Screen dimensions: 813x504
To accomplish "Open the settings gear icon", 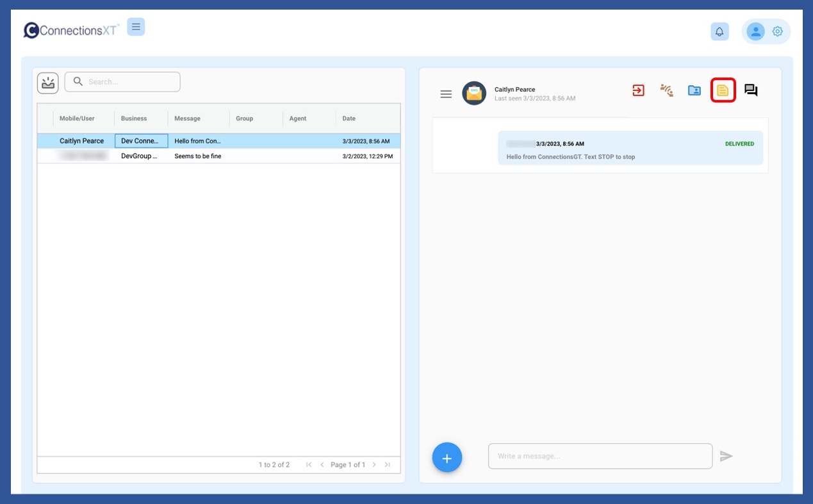I will (778, 31).
